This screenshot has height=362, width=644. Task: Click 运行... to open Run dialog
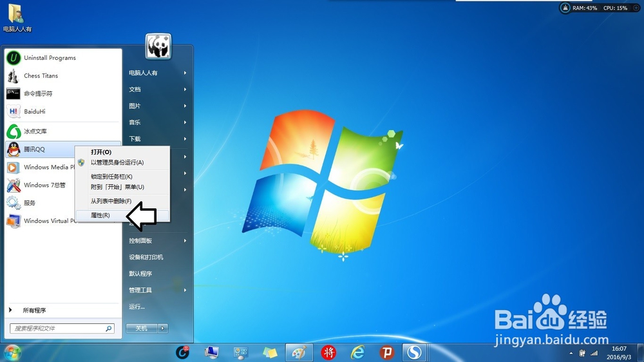pos(137,307)
